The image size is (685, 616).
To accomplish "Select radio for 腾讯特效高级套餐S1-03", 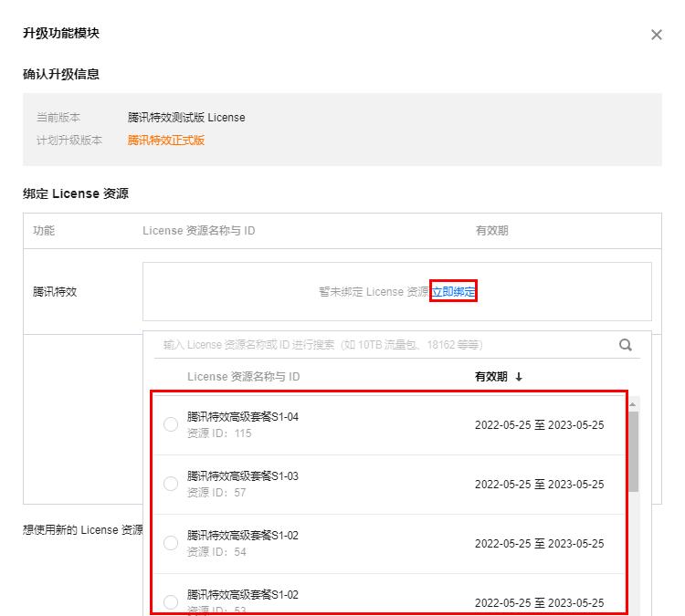I will [x=171, y=484].
